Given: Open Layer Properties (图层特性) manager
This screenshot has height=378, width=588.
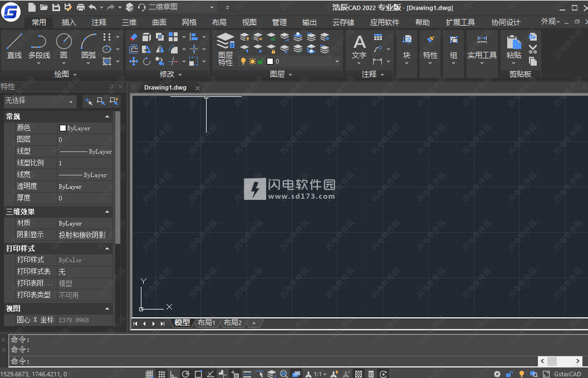Looking at the screenshot, I should click(226, 50).
